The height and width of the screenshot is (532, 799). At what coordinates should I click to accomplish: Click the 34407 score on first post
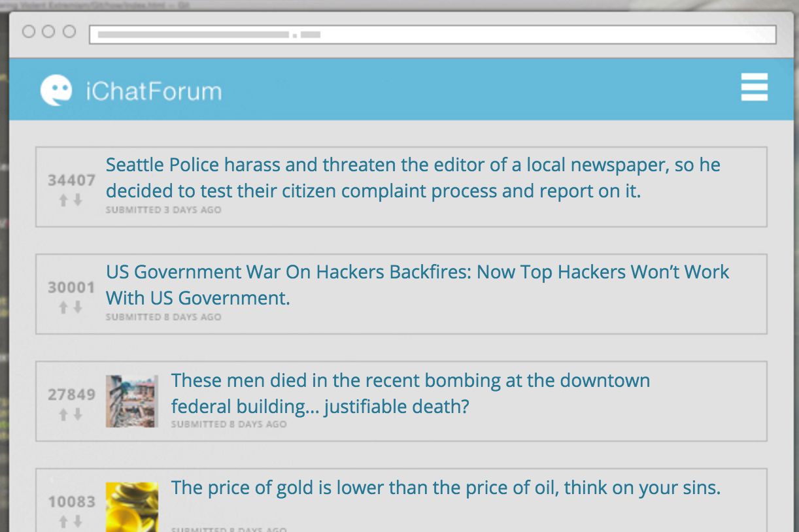(x=71, y=180)
